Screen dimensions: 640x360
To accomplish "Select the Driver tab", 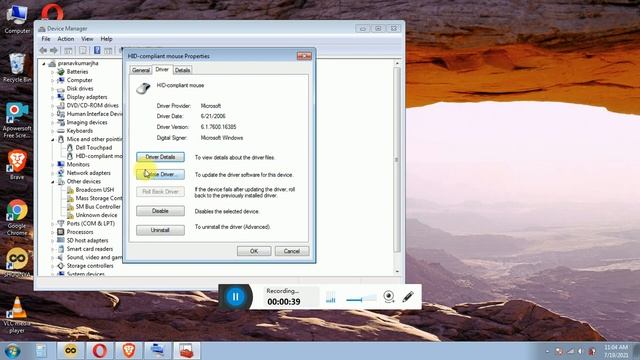I will click(x=162, y=69).
